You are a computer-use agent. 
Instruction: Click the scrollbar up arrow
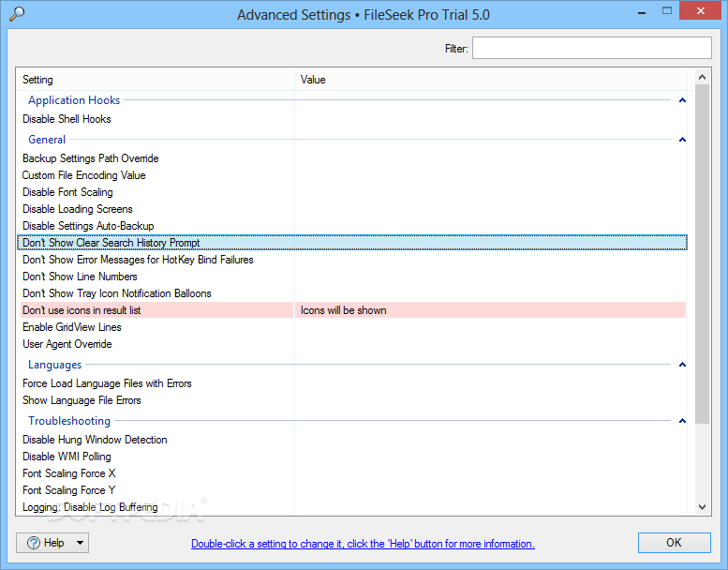[x=702, y=77]
